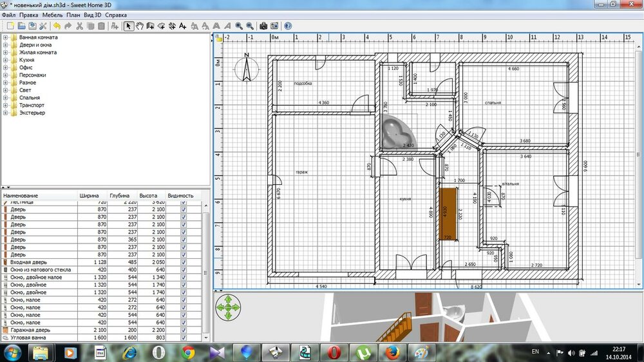Sort furniture list by Ширина column header

coord(89,195)
